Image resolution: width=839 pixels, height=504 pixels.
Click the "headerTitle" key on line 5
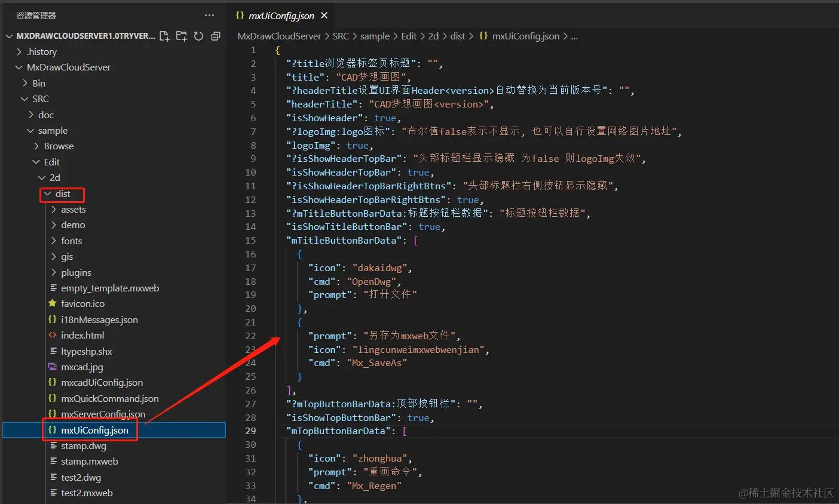click(x=322, y=105)
